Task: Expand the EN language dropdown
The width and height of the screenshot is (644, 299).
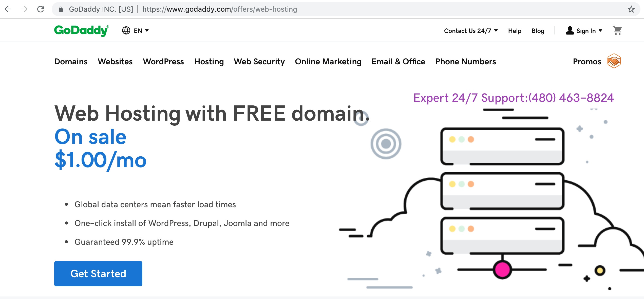Action: [147, 30]
